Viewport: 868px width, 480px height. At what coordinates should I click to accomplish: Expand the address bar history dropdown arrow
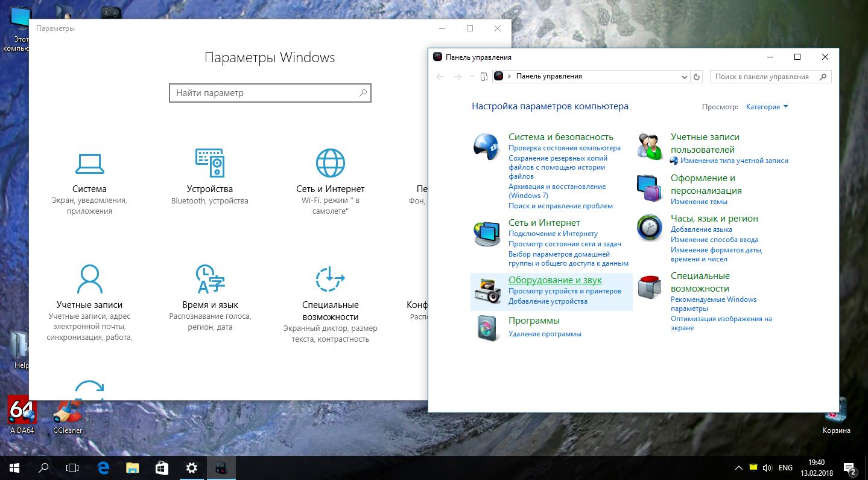tap(684, 77)
